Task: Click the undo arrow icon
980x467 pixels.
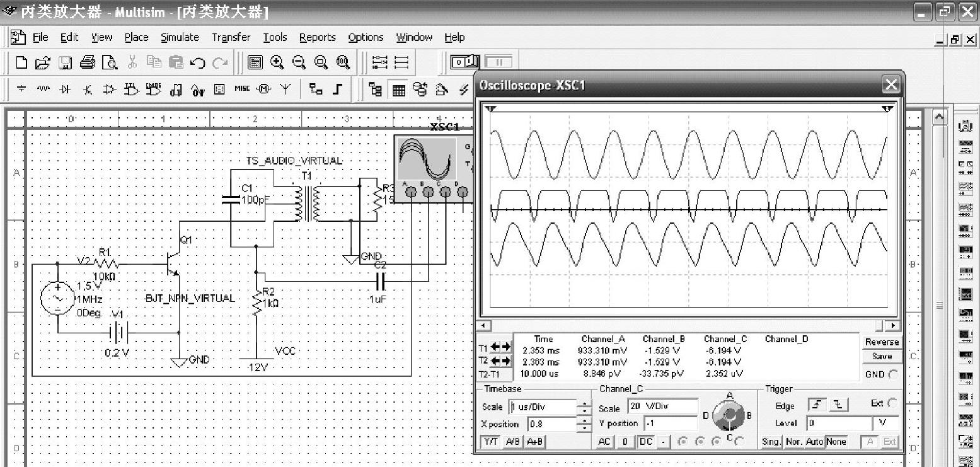Action: 197,62
